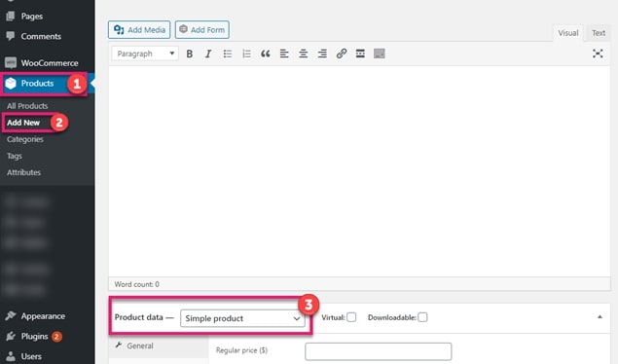Viewport: 618px width, 364px height.
Task: Click the Add Form button
Action: click(202, 29)
